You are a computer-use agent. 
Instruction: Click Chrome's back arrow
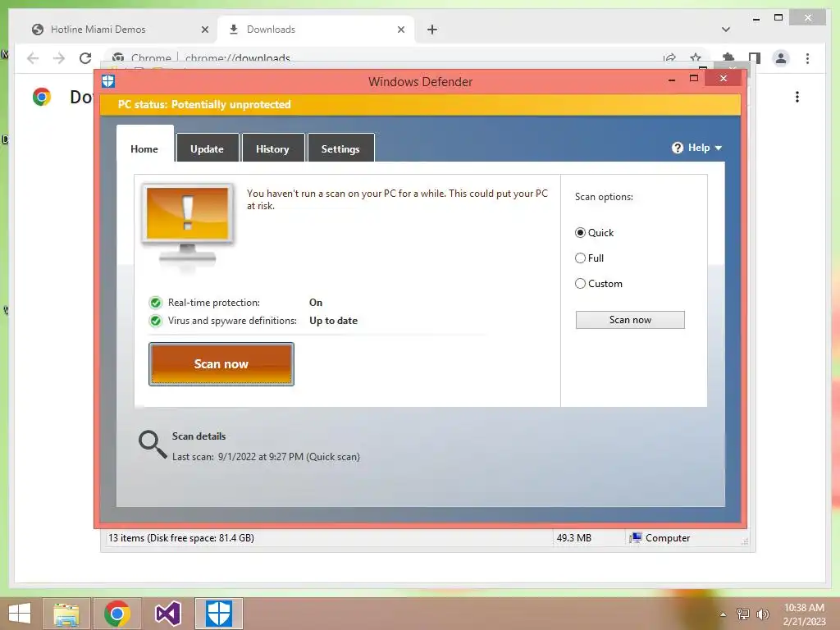coord(33,58)
